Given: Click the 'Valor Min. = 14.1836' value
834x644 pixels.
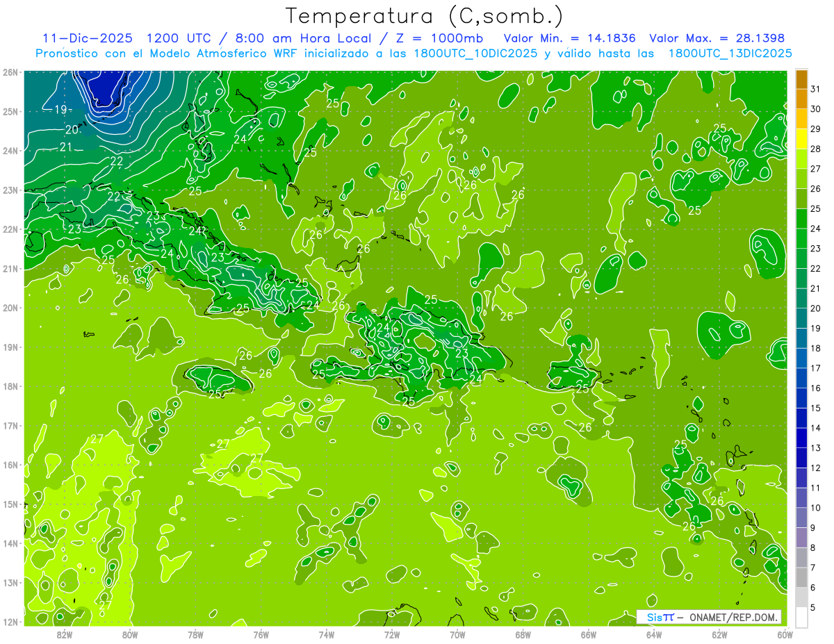Looking at the screenshot, I should pyautogui.click(x=570, y=38).
